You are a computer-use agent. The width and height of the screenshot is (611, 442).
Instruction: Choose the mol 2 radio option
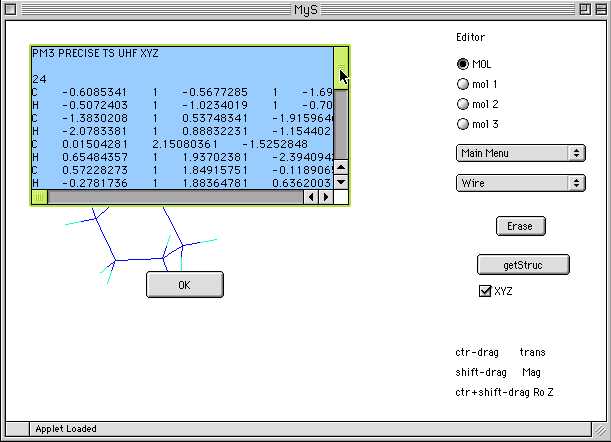click(x=463, y=104)
